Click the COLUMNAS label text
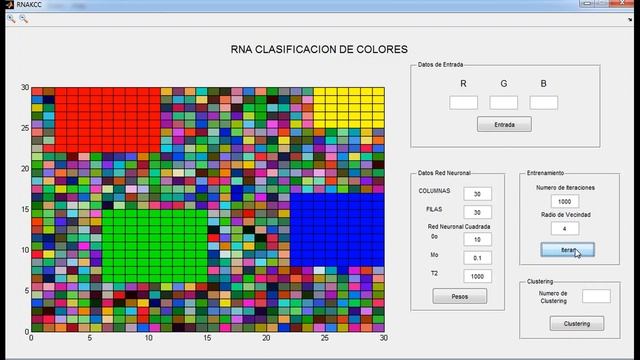This screenshot has height=360, width=640. tap(434, 191)
